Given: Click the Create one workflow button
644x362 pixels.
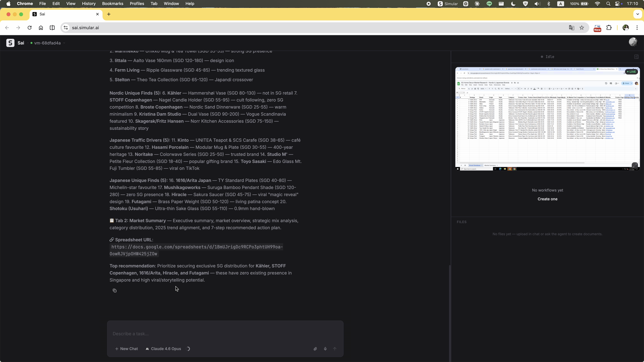Looking at the screenshot, I should [547, 199].
